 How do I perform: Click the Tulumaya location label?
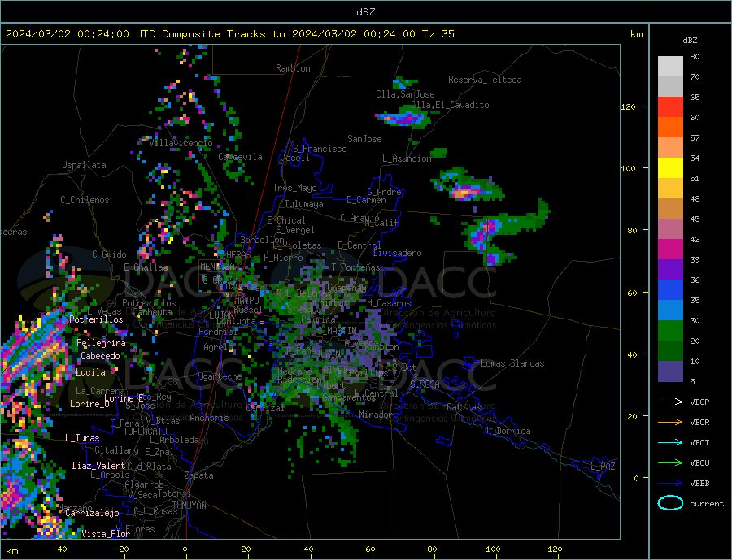(304, 204)
